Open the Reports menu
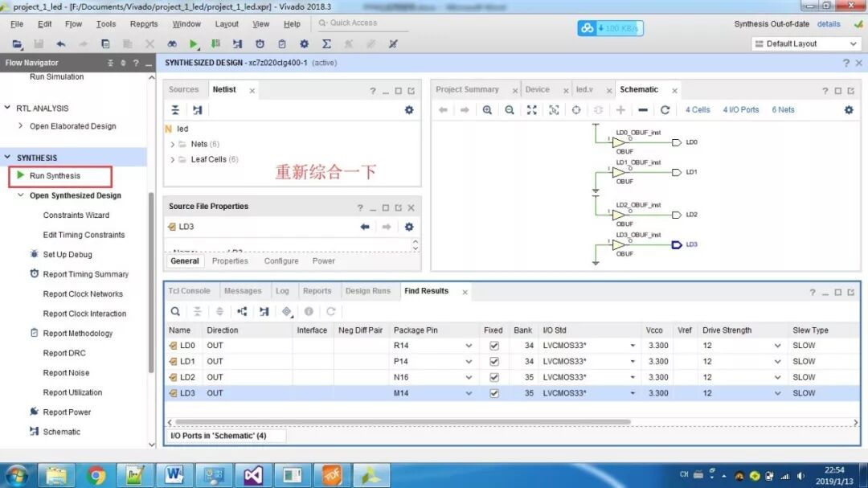Viewport: 868px width, 488px height. click(x=143, y=24)
